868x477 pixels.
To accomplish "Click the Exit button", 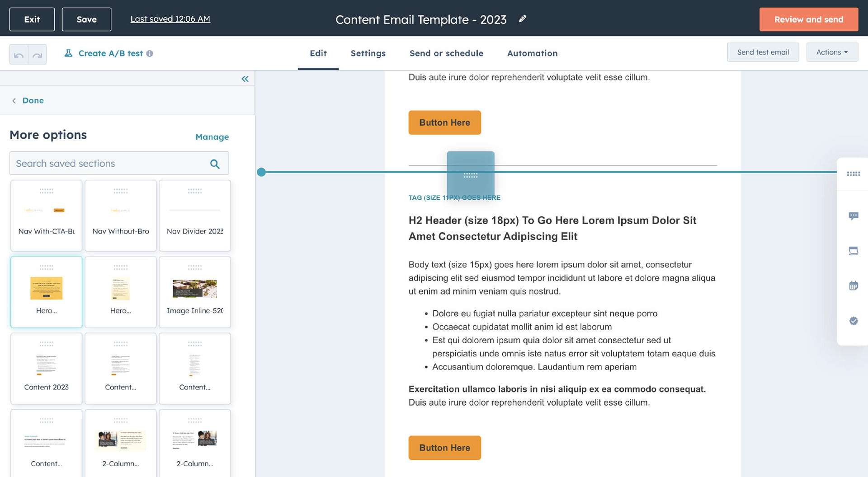I will pyautogui.click(x=32, y=19).
